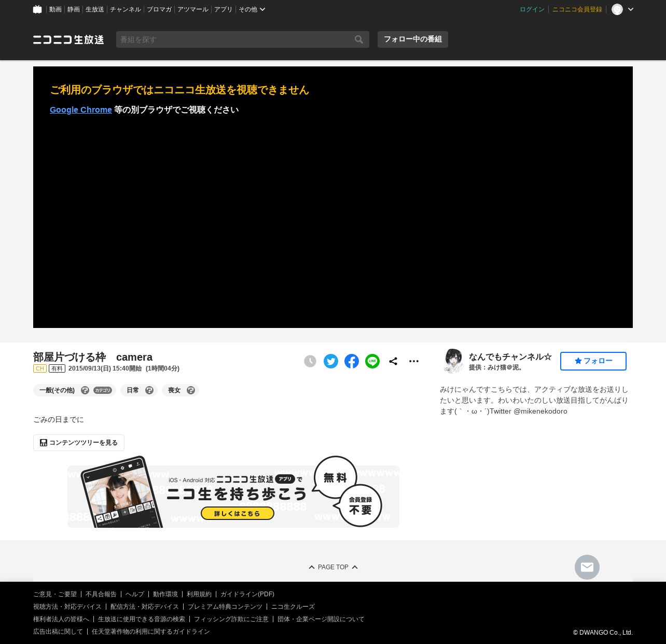This screenshot has width=666, height=644.
Task: Open 動作環境 footer link
Action: pyautogui.click(x=165, y=594)
